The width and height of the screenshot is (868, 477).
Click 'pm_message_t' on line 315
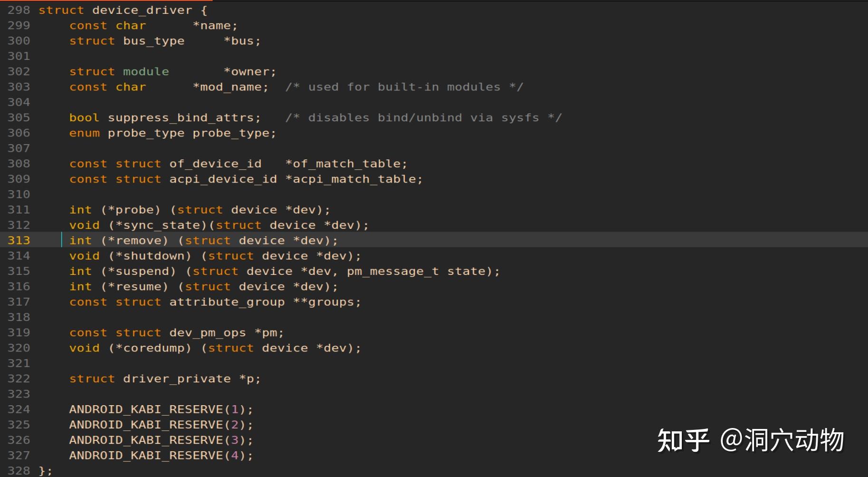coord(392,272)
